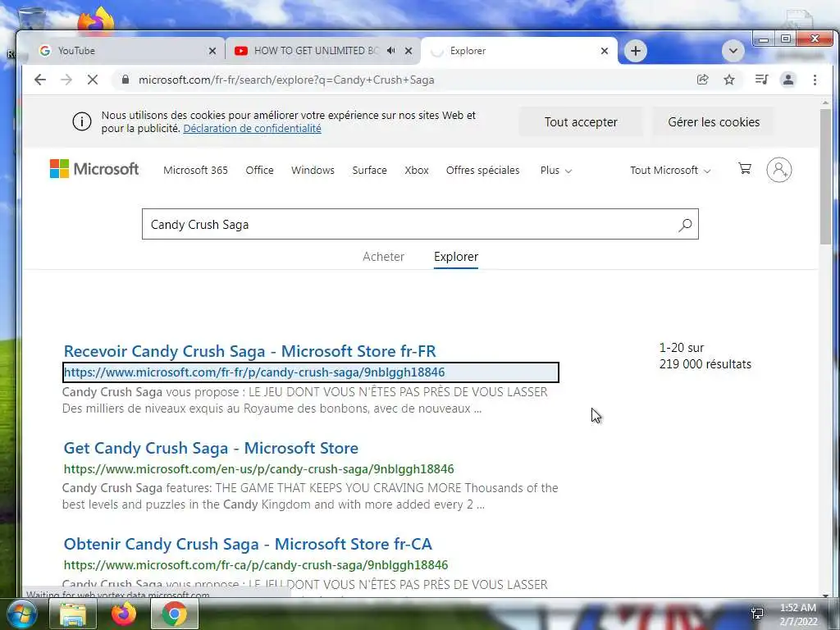Click the padlock site info icon
The width and height of the screenshot is (840, 630).
(x=126, y=80)
